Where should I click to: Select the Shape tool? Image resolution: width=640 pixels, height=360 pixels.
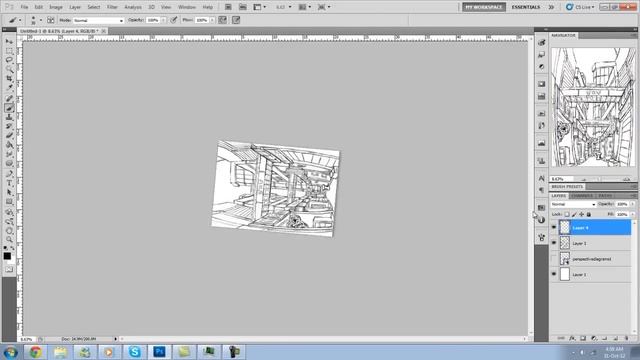(x=9, y=202)
